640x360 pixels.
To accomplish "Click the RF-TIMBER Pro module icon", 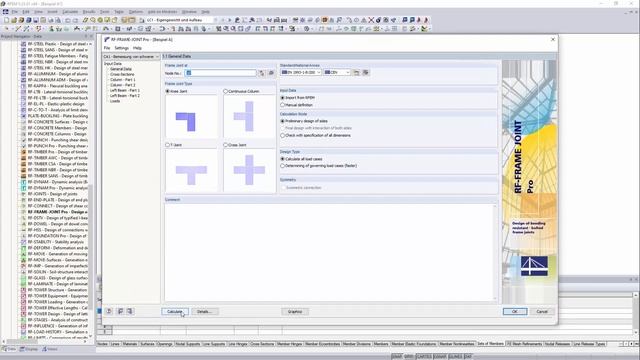I will coord(24,152).
